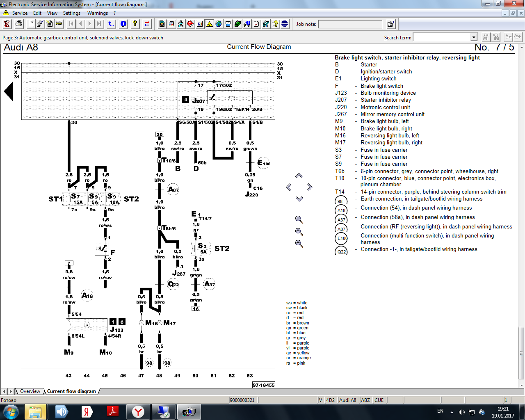The width and height of the screenshot is (525, 420).
Task: Click the boxed reference number 16
Action: [196, 308]
